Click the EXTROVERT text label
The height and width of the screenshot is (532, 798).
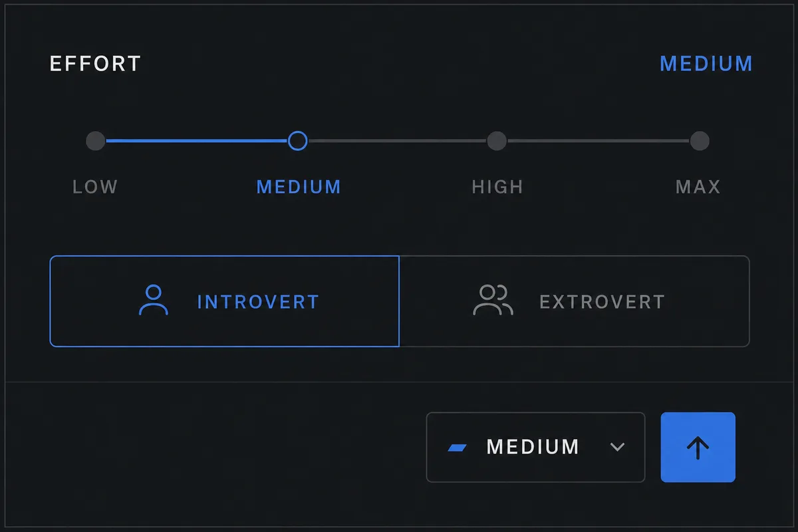602,302
